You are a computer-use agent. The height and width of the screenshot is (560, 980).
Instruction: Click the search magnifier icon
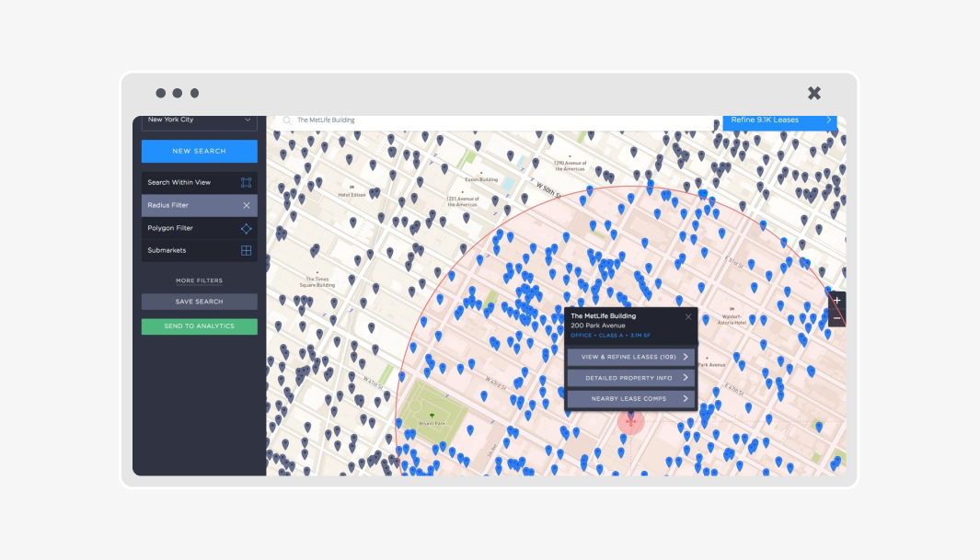point(287,120)
